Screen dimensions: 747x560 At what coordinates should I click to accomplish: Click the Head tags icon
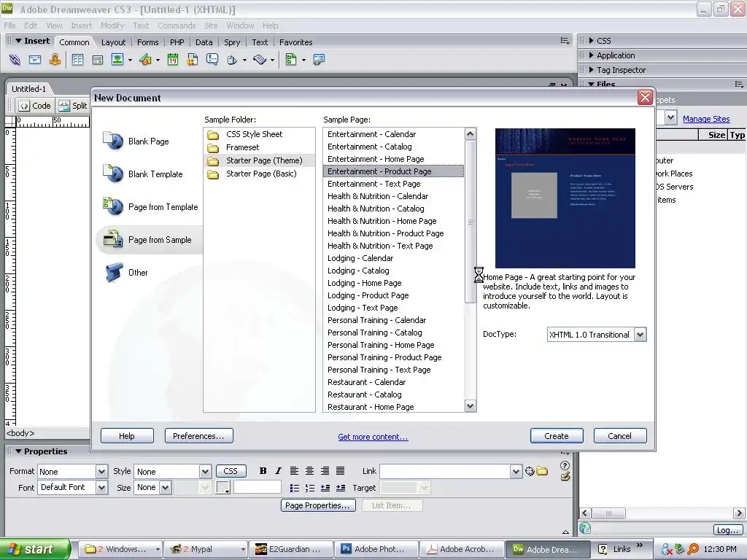point(232,60)
